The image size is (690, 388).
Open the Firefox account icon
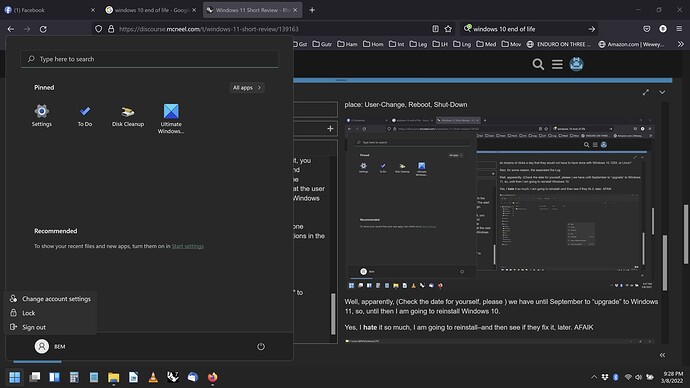663,29
